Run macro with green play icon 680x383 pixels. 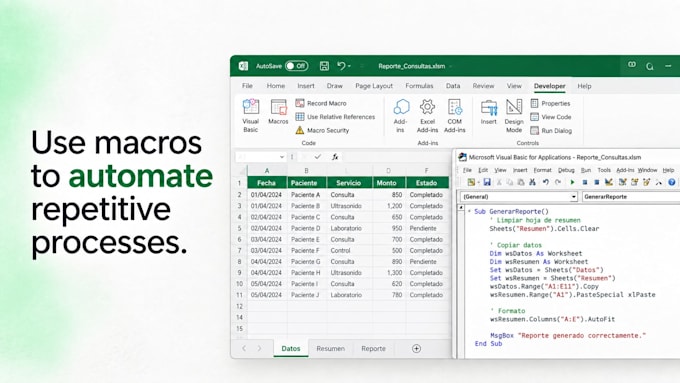coord(572,182)
